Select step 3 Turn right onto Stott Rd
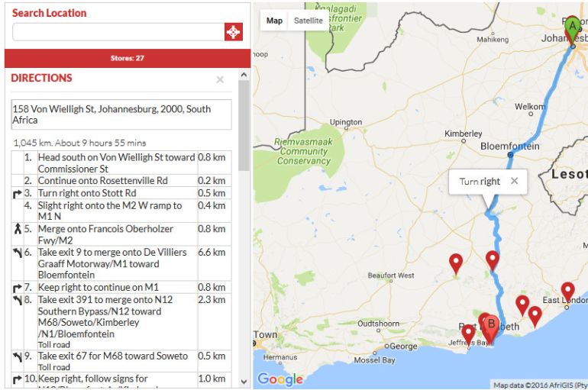Screen dimensions: 588x390 click(121, 193)
